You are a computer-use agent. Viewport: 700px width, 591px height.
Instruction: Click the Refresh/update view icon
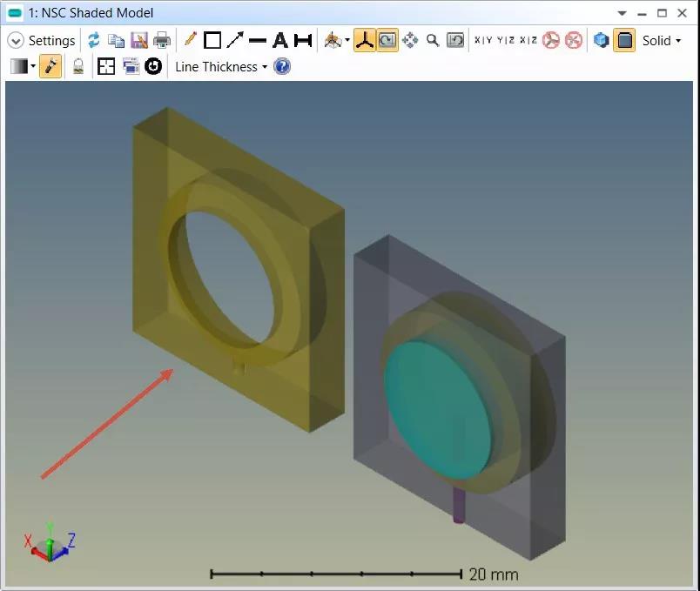click(94, 40)
